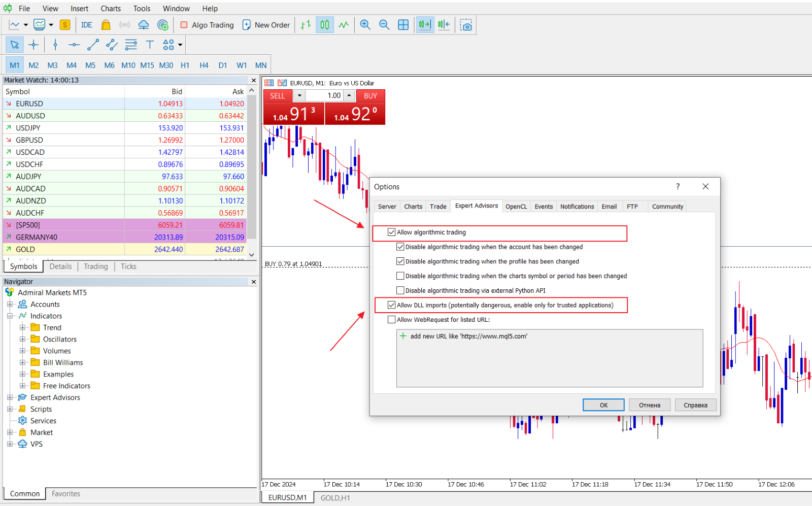This screenshot has height=506, width=812.
Task: Take a chart screenshot with camera icon
Action: coord(466,25)
